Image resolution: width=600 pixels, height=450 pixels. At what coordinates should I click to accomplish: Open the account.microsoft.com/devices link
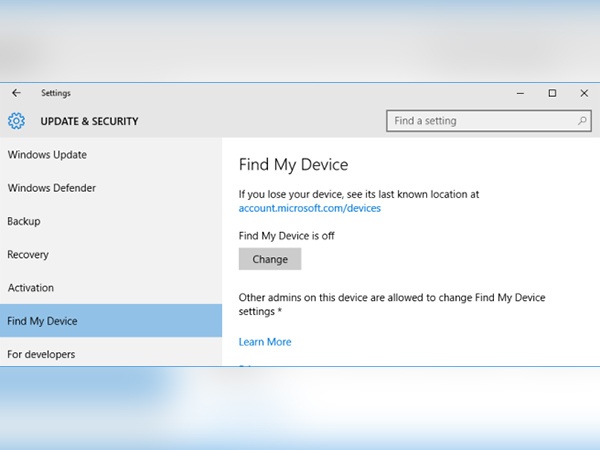pyautogui.click(x=309, y=208)
